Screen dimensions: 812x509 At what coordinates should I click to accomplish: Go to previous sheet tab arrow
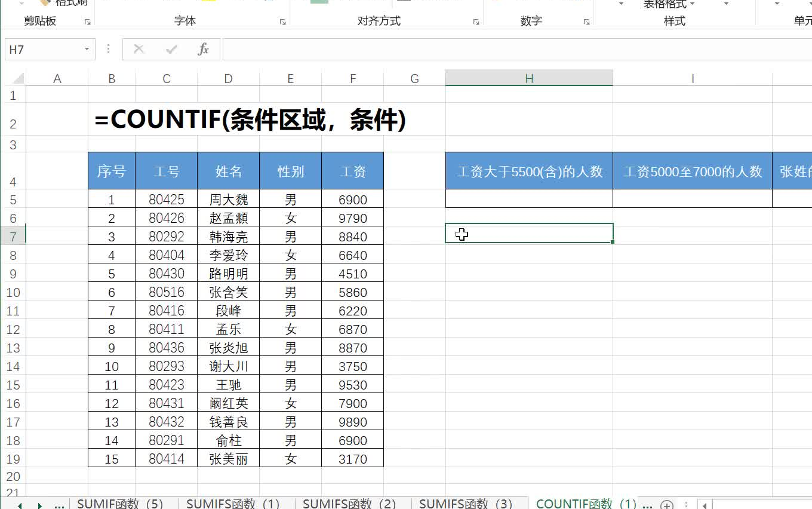pos(20,505)
